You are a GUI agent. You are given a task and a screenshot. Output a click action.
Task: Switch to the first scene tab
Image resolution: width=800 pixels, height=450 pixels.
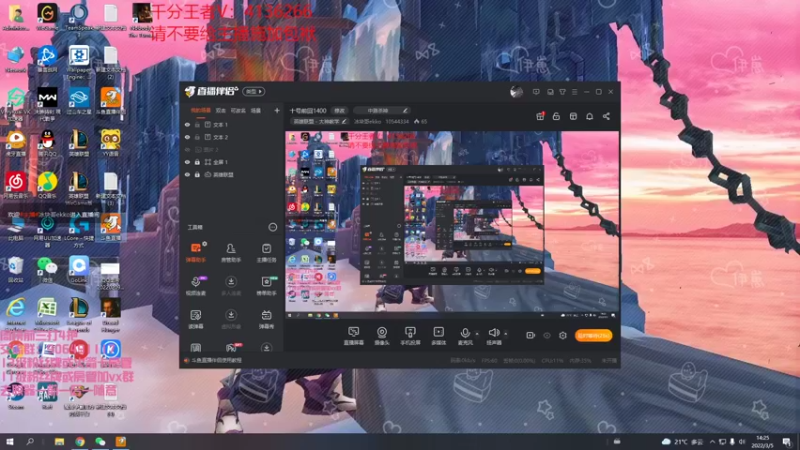[200, 110]
